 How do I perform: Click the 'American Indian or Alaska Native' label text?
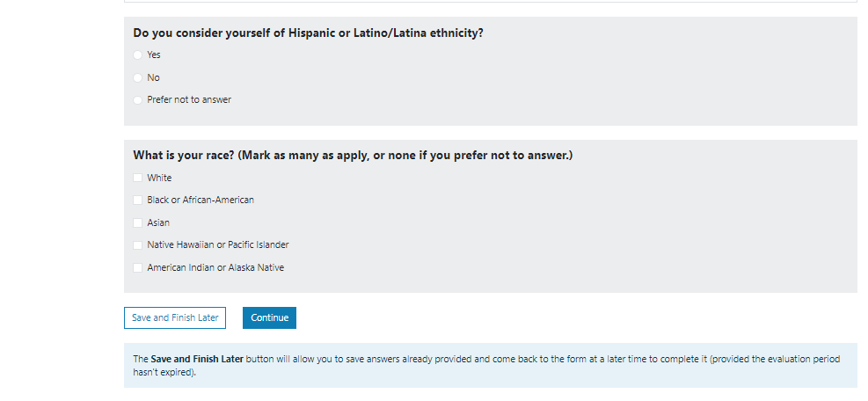pyautogui.click(x=215, y=267)
